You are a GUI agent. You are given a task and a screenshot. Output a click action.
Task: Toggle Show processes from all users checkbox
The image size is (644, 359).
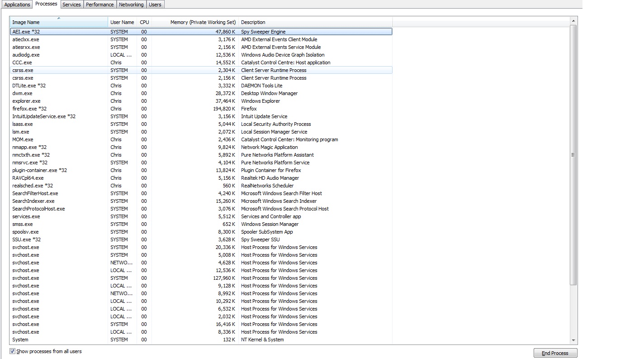pyautogui.click(x=12, y=351)
